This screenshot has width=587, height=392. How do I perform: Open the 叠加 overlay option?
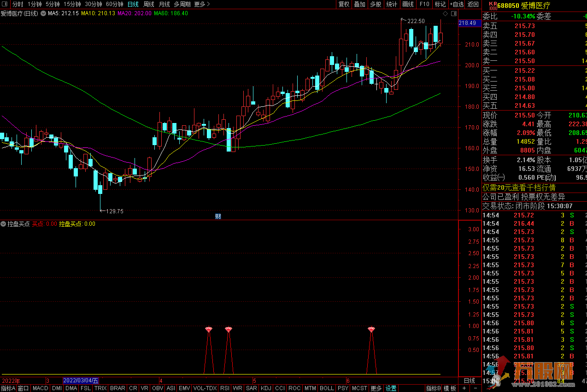click(x=360, y=4)
